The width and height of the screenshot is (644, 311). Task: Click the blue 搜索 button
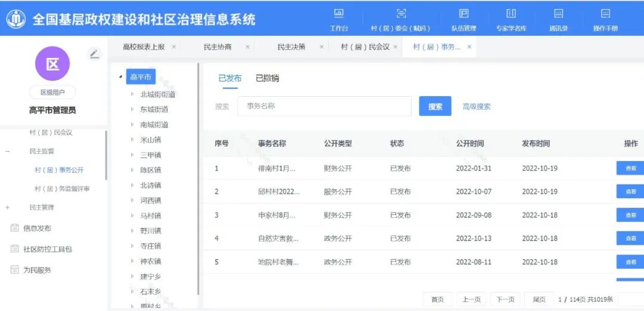(x=435, y=107)
